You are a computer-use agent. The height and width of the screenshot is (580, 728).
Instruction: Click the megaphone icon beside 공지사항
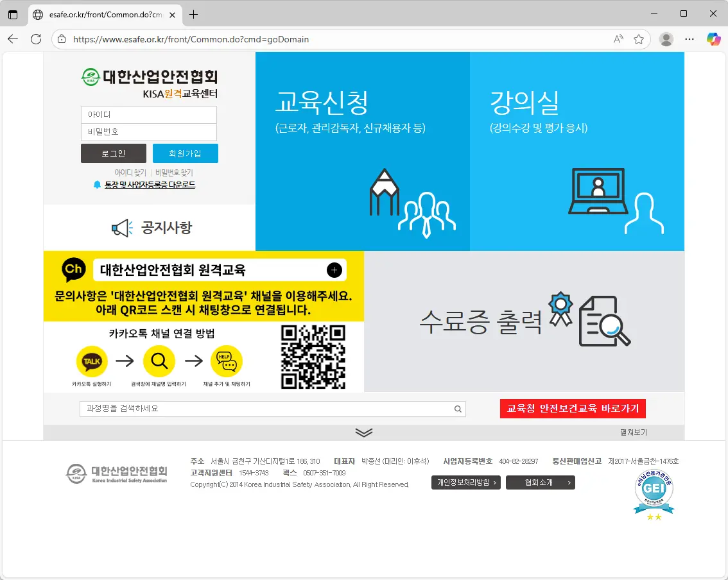point(121,228)
